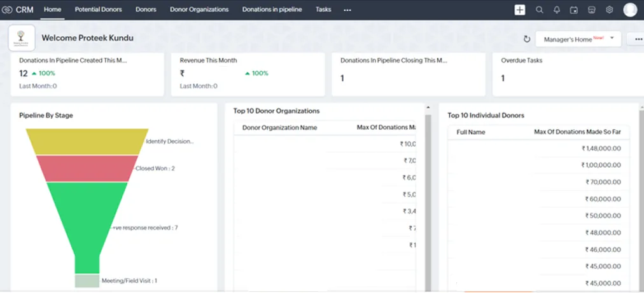Viewport: 644px width, 293px height.
Task: Click the Top 10 Donor Organizations scrollbar track
Action: [x=428, y=201]
